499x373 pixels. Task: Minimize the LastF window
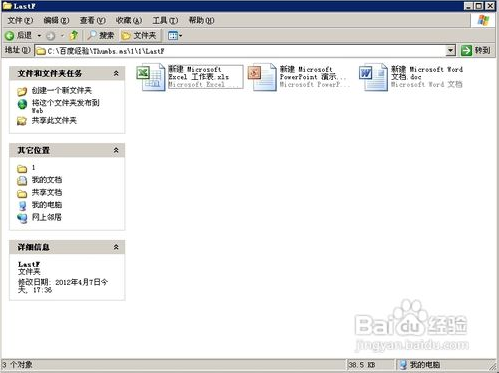(468, 6)
